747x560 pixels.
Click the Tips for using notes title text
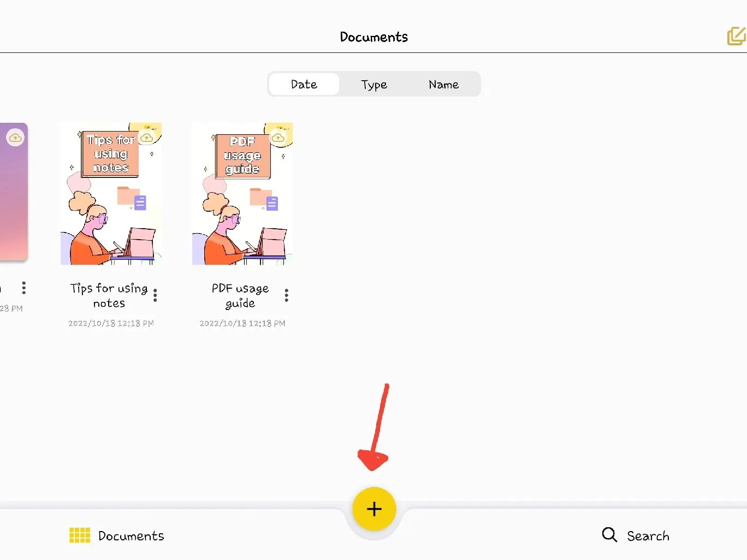(109, 295)
